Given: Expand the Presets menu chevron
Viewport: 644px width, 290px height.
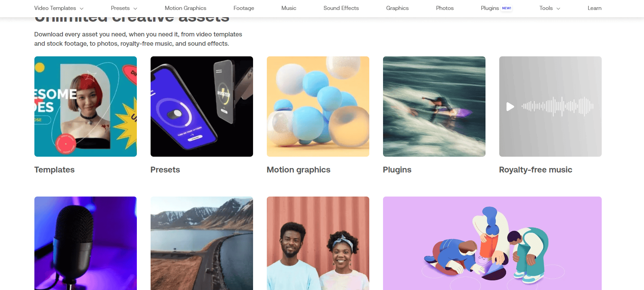Looking at the screenshot, I should point(135,9).
